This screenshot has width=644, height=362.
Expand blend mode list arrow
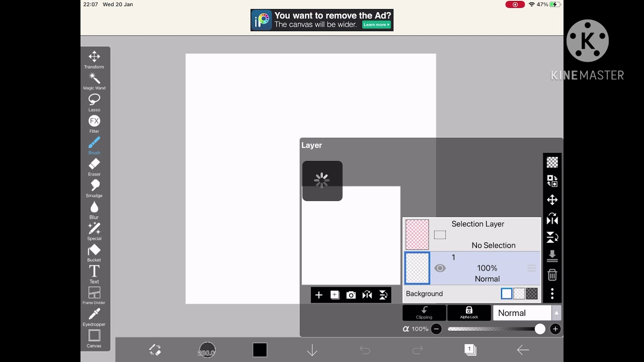pos(556,313)
